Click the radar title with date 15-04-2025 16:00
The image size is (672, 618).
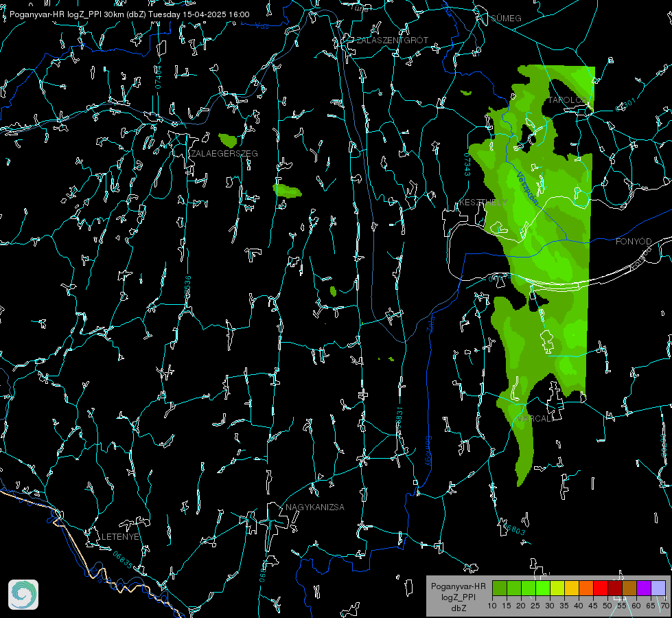point(130,14)
